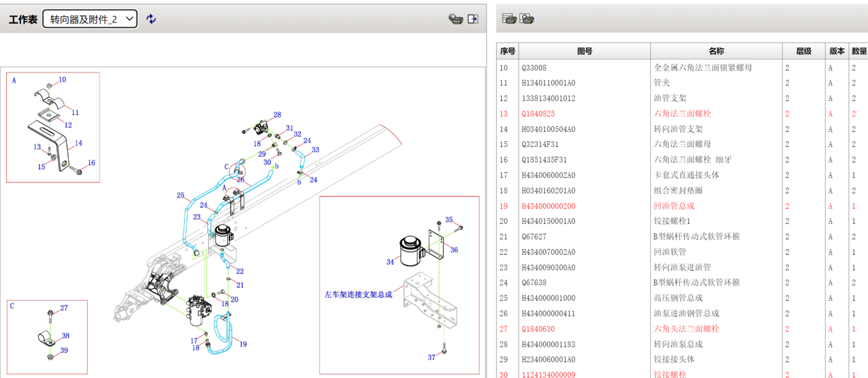
Task: Click the printer icon above the diagram panel
Action: pos(457,18)
